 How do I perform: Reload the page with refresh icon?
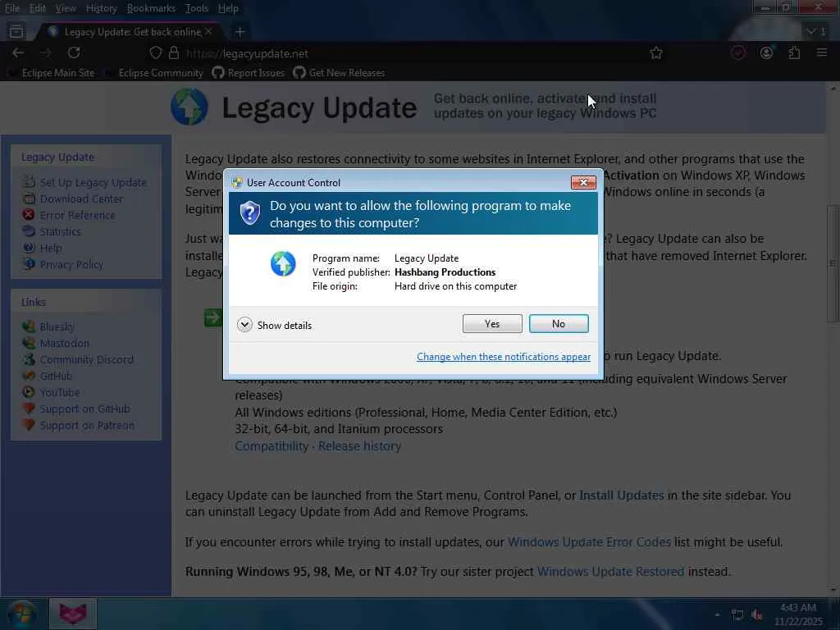tap(74, 52)
